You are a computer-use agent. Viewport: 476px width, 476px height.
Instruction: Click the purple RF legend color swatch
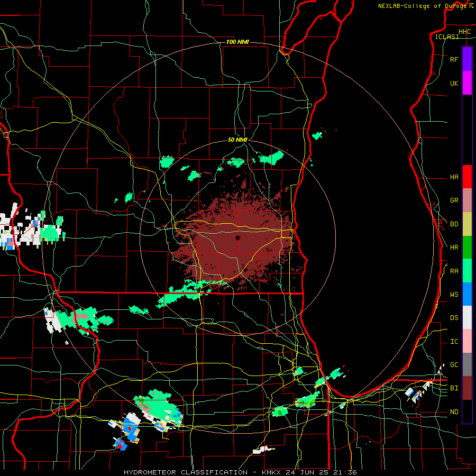point(467,59)
